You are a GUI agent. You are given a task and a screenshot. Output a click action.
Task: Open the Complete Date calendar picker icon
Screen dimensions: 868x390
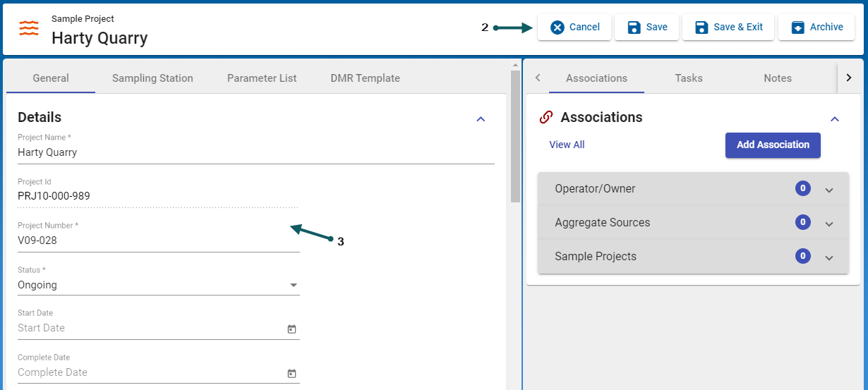pyautogui.click(x=291, y=373)
